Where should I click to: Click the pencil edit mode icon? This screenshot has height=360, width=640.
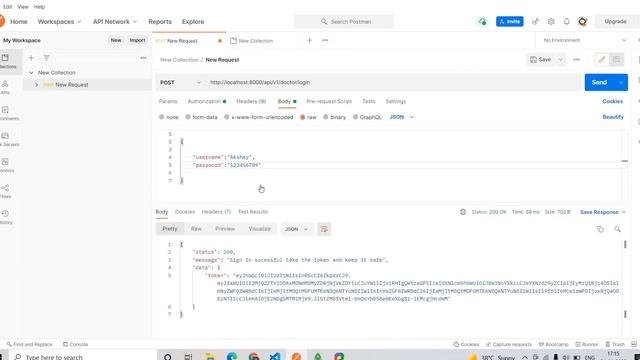coord(602,60)
